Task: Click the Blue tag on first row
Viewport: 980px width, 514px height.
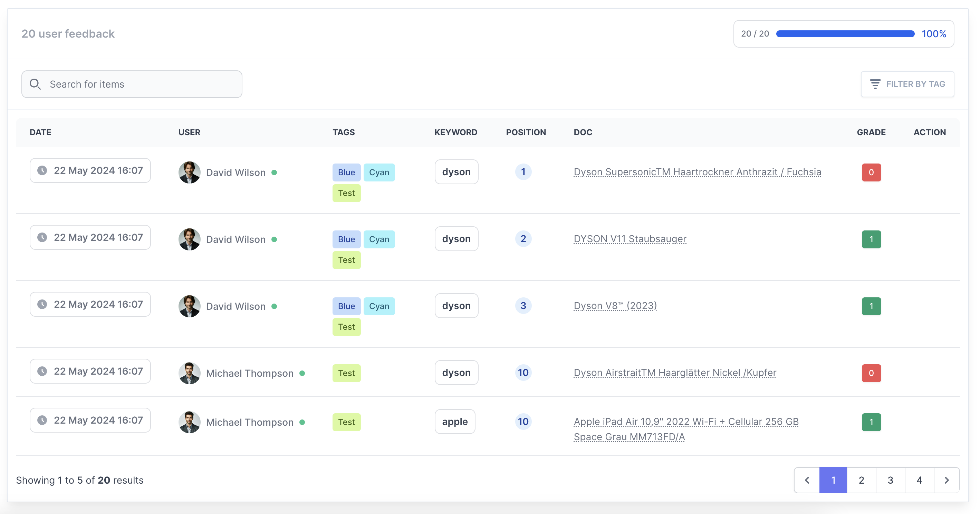Action: click(347, 172)
